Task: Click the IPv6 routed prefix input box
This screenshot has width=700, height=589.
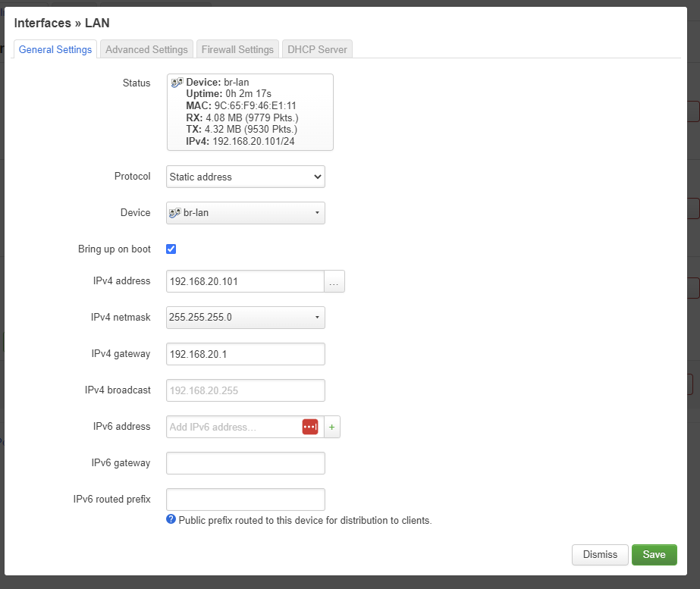Action: coord(245,500)
